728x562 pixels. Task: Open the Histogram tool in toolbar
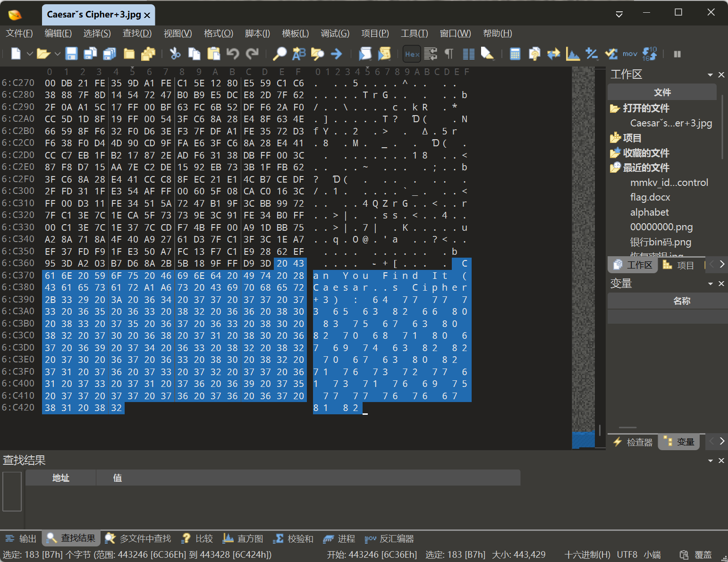point(573,54)
